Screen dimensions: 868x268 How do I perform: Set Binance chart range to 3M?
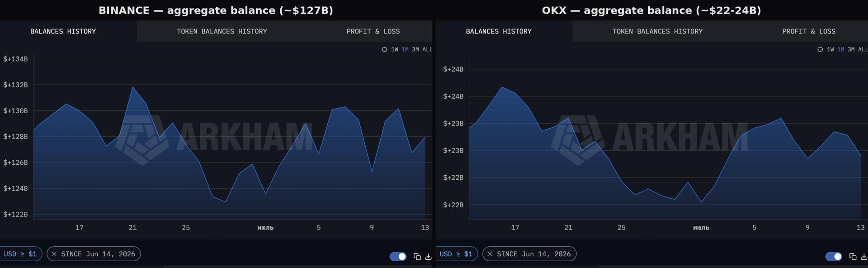[415, 49]
